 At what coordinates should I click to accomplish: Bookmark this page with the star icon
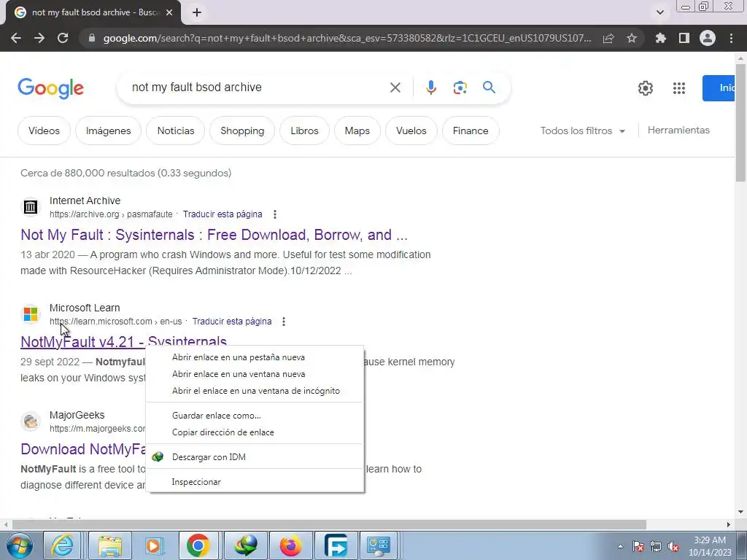[632, 38]
